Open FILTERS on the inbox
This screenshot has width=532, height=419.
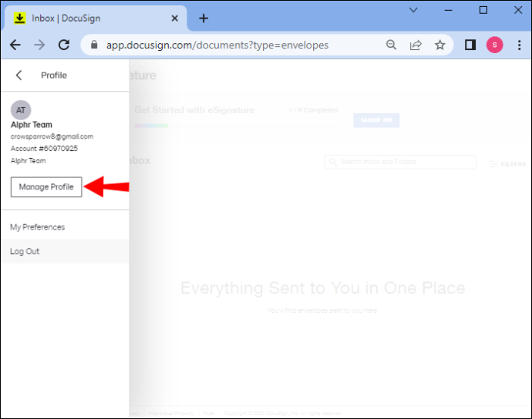pos(507,164)
